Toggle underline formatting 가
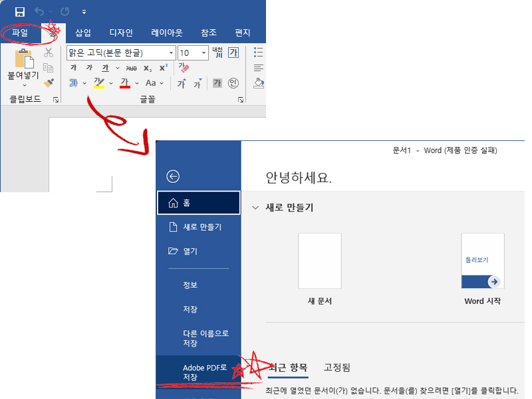Screen dimensions: 532x399 (x=106, y=68)
